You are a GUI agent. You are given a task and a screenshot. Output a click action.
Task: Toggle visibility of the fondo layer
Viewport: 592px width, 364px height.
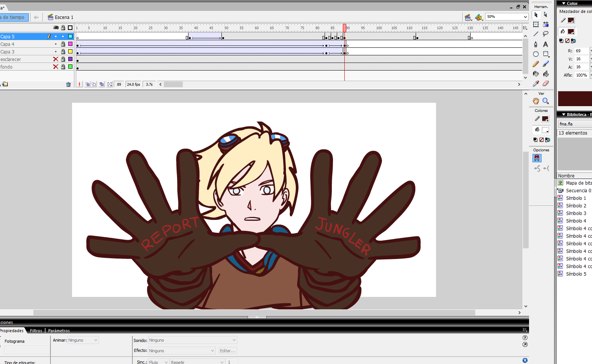pyautogui.click(x=56, y=67)
